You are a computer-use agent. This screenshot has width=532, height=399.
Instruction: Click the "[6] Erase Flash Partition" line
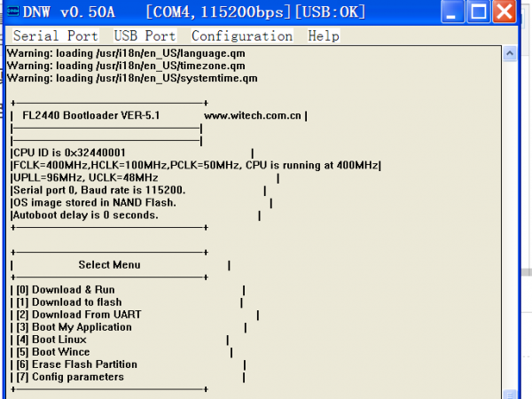[77, 364]
